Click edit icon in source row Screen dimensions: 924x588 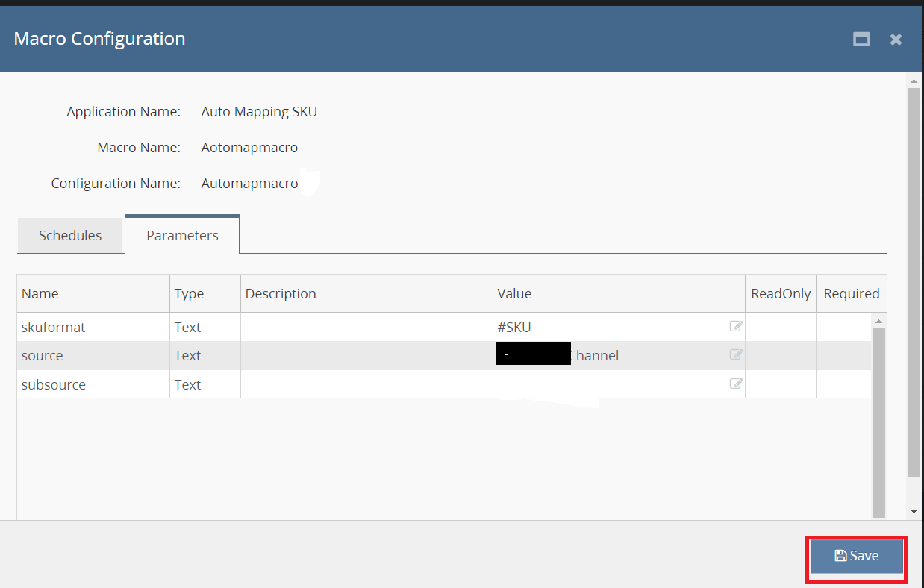click(736, 355)
